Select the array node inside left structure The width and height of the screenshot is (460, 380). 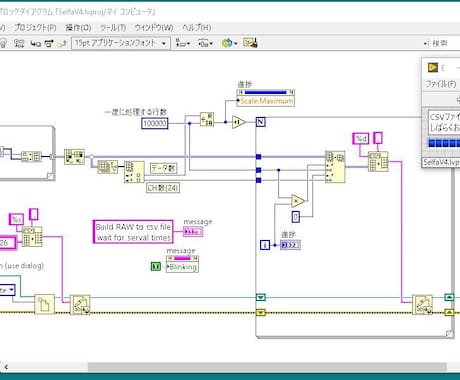click(x=31, y=156)
